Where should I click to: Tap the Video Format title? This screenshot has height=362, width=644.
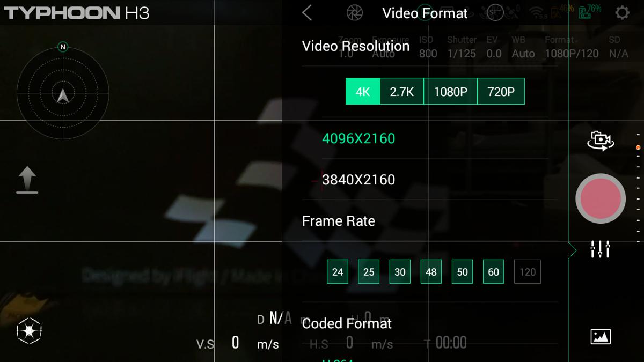425,13
